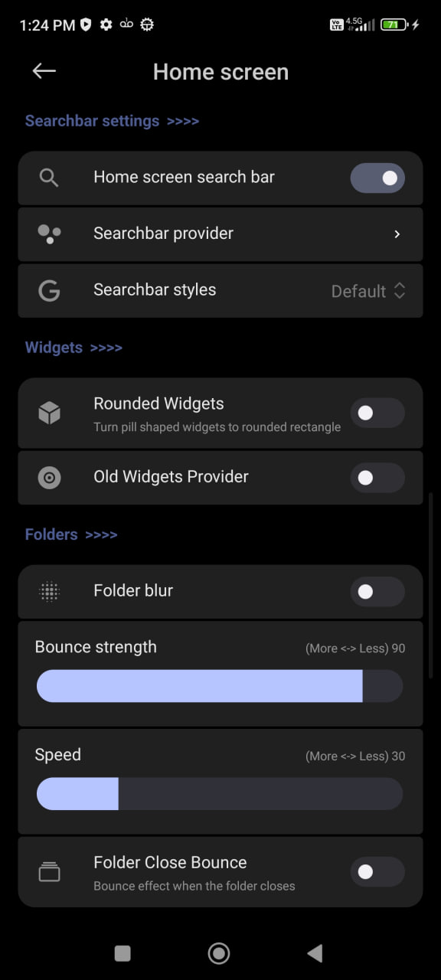Adjust the Bounce strength slider
Screen dimensions: 441x980
(219, 685)
